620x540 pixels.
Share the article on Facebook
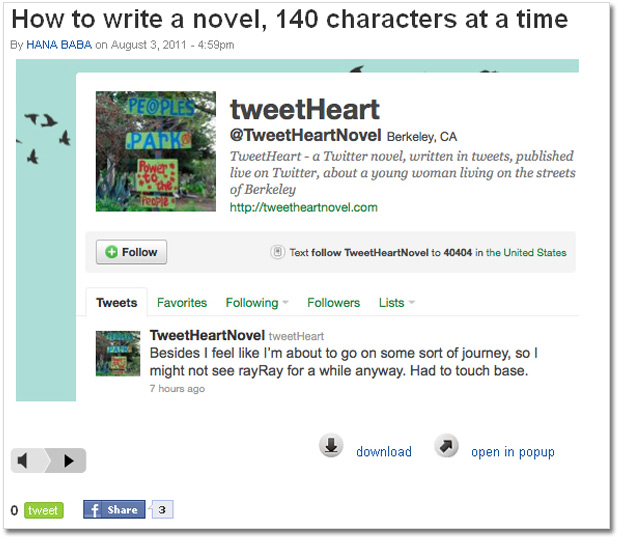click(x=114, y=510)
